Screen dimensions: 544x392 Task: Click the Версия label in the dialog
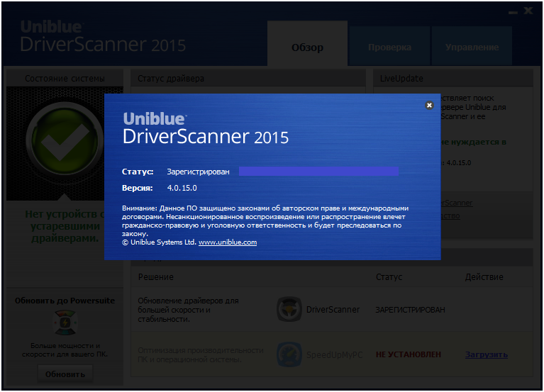pyautogui.click(x=138, y=188)
